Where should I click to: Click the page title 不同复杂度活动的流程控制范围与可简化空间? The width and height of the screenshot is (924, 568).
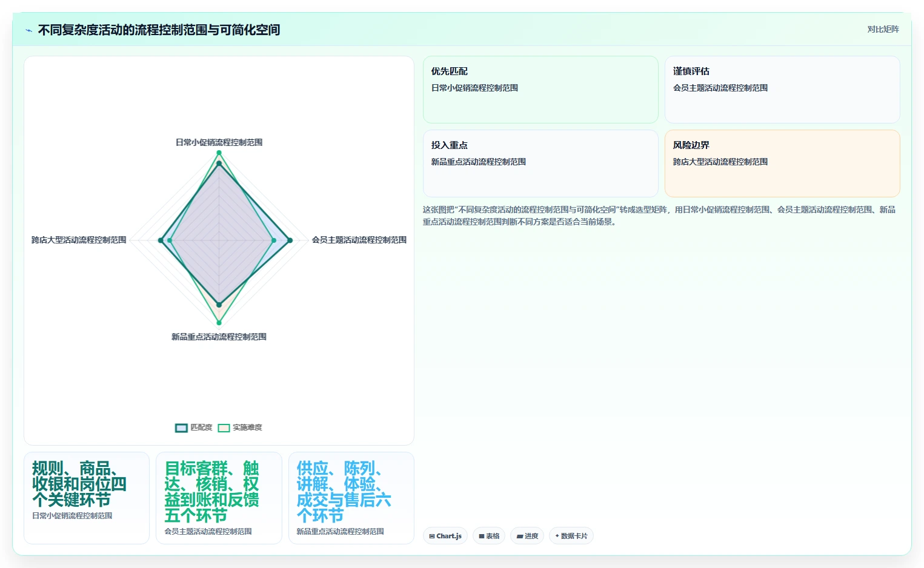pyautogui.click(x=159, y=30)
